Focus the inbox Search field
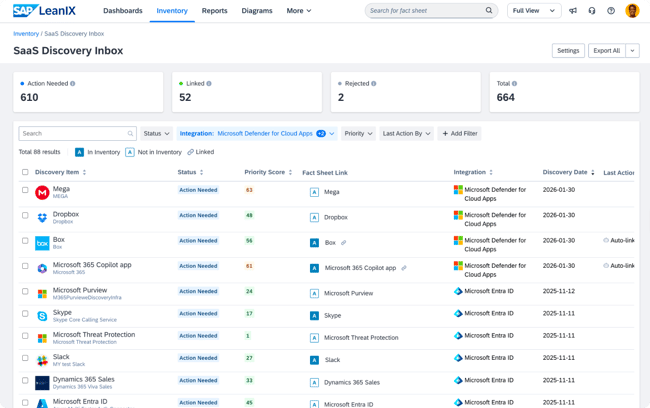Image resolution: width=650 pixels, height=408 pixels. tap(78, 134)
